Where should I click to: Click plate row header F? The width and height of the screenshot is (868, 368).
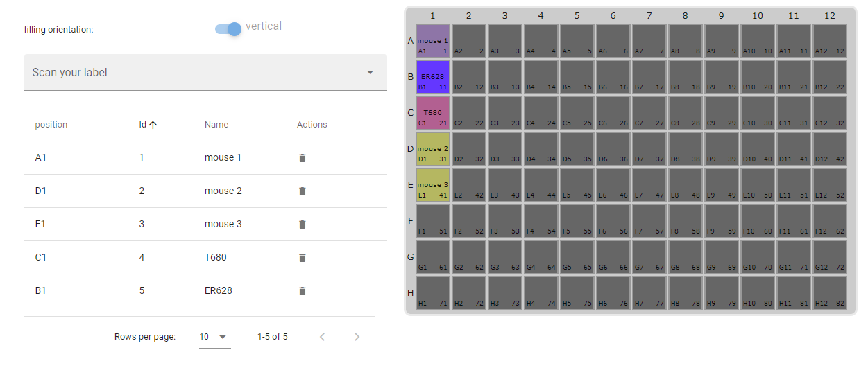coord(410,221)
